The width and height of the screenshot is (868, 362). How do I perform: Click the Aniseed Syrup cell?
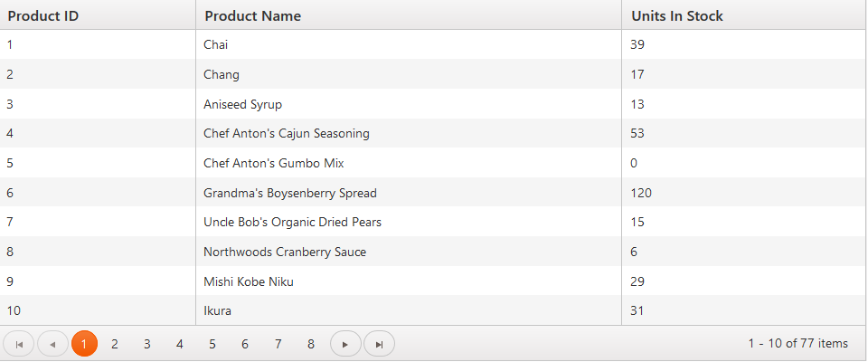(242, 104)
